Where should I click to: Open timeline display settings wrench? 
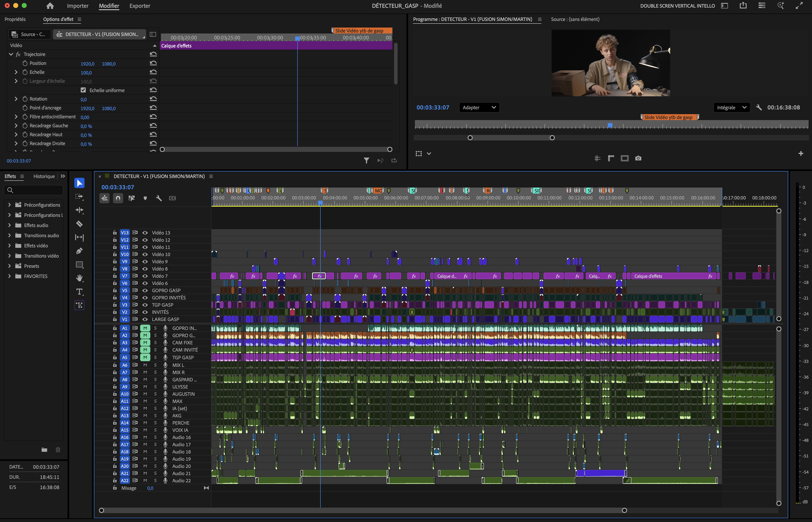pos(159,198)
